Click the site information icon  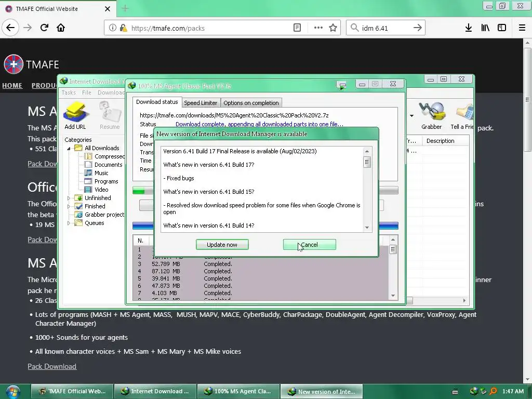click(113, 28)
